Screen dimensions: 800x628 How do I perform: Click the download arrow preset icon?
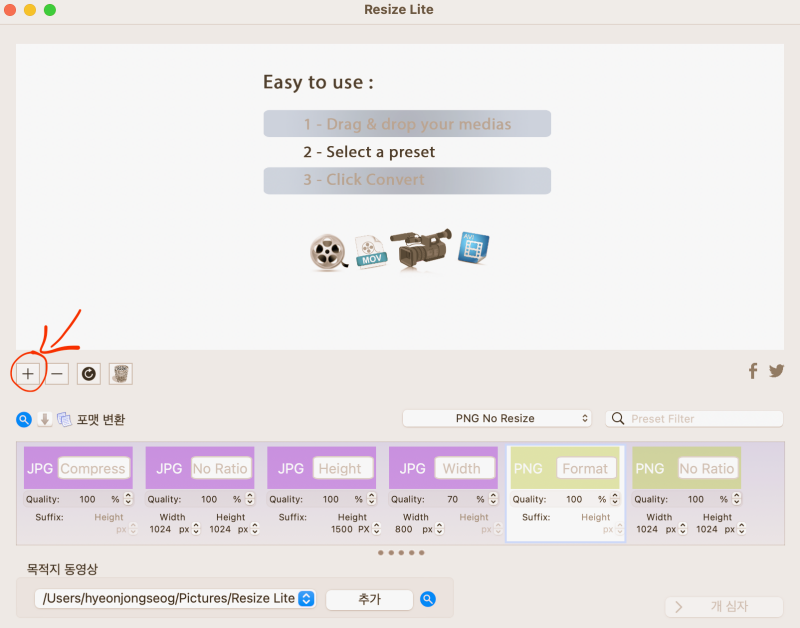pos(45,419)
